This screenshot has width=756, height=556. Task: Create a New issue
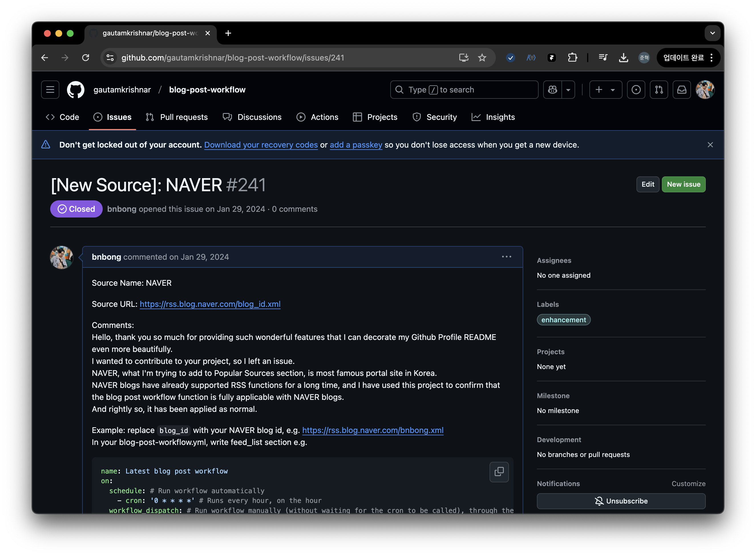pyautogui.click(x=683, y=184)
